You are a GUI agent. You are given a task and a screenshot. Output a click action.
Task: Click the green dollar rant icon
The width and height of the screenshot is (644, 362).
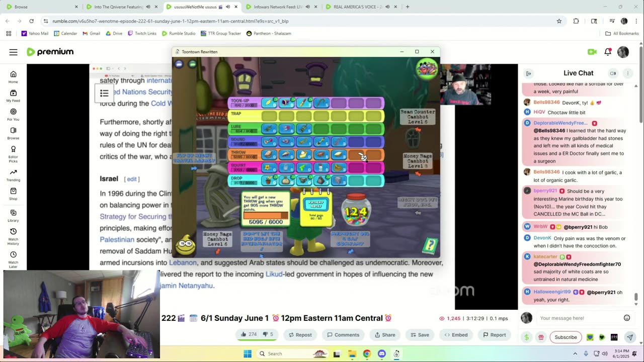click(526, 337)
